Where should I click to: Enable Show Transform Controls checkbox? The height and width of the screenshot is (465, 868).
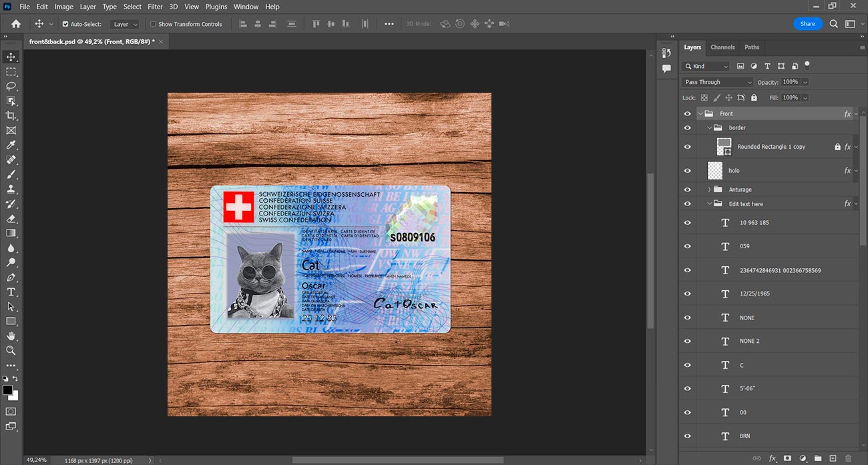click(154, 24)
